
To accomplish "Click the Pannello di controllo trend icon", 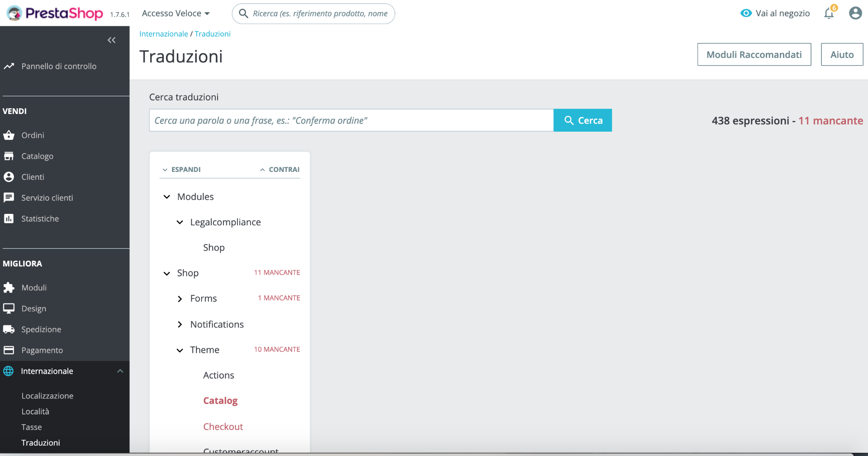I will coord(9,66).
